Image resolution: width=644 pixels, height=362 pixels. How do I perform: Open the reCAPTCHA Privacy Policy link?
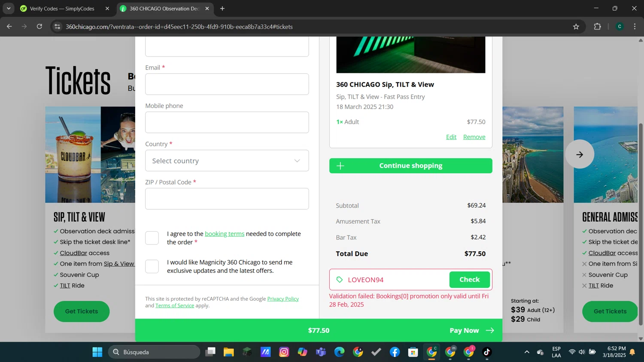[283, 299]
